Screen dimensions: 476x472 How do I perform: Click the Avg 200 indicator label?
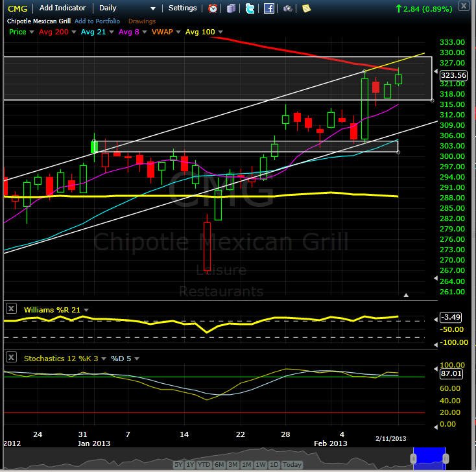[54, 32]
